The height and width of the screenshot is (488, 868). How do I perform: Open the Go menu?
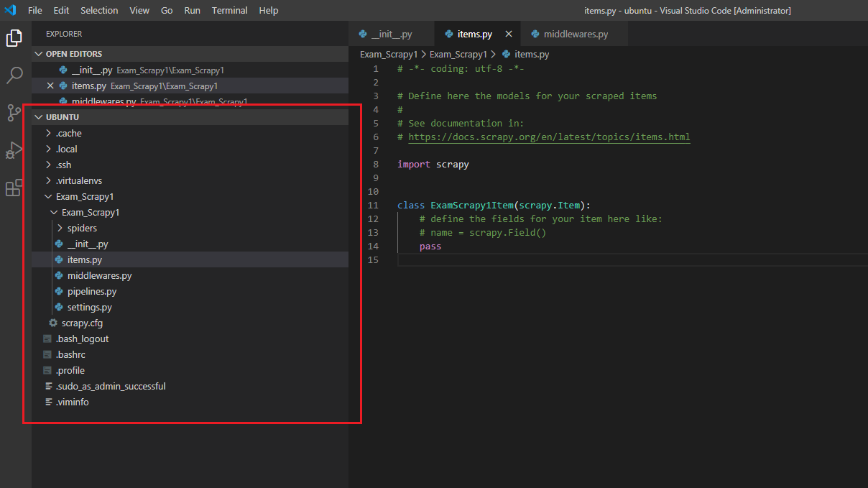tap(167, 10)
